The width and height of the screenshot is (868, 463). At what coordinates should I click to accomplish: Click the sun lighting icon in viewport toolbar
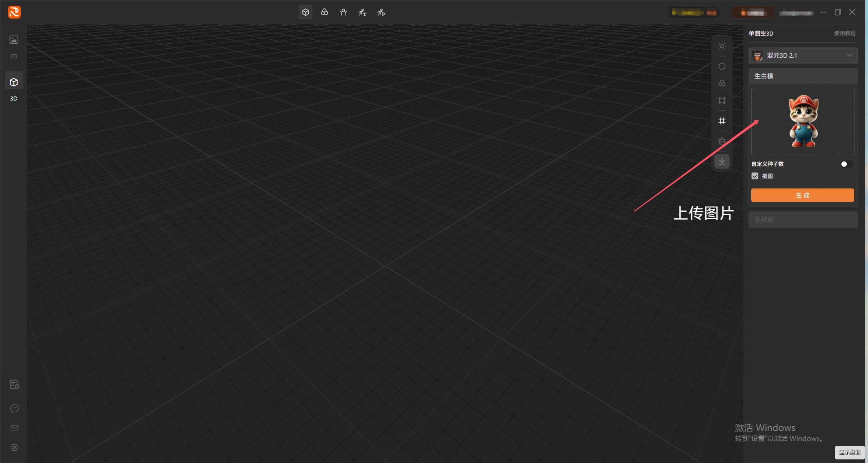(x=722, y=46)
